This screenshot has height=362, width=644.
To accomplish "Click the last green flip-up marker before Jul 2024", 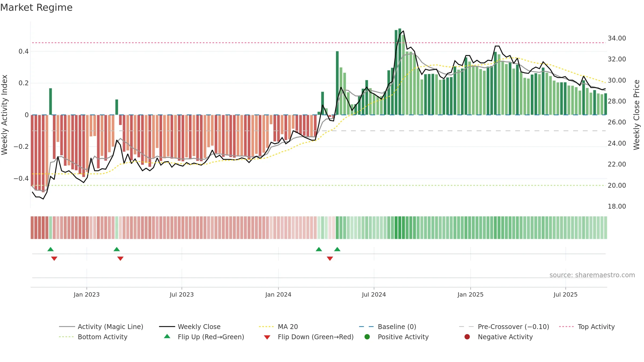I will pyautogui.click(x=337, y=249).
